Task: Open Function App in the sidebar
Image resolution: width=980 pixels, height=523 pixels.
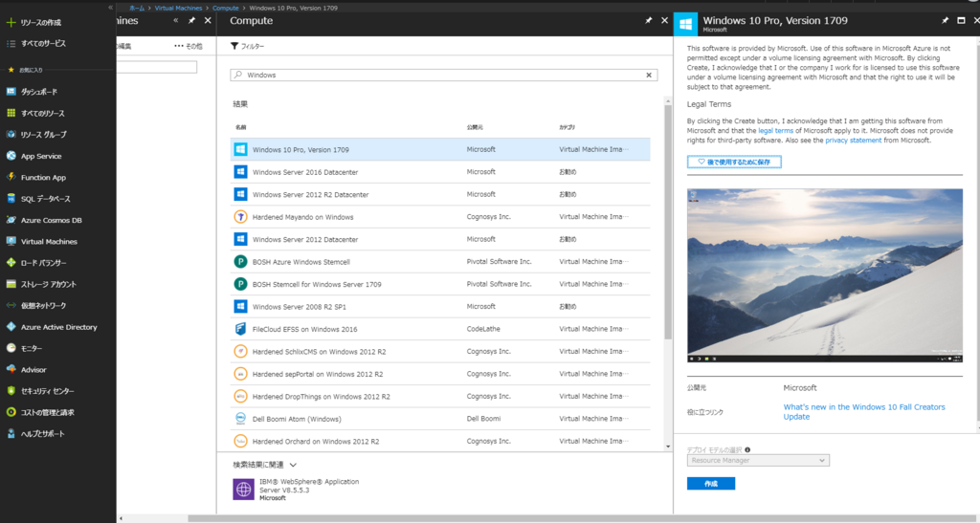Action: point(43,177)
